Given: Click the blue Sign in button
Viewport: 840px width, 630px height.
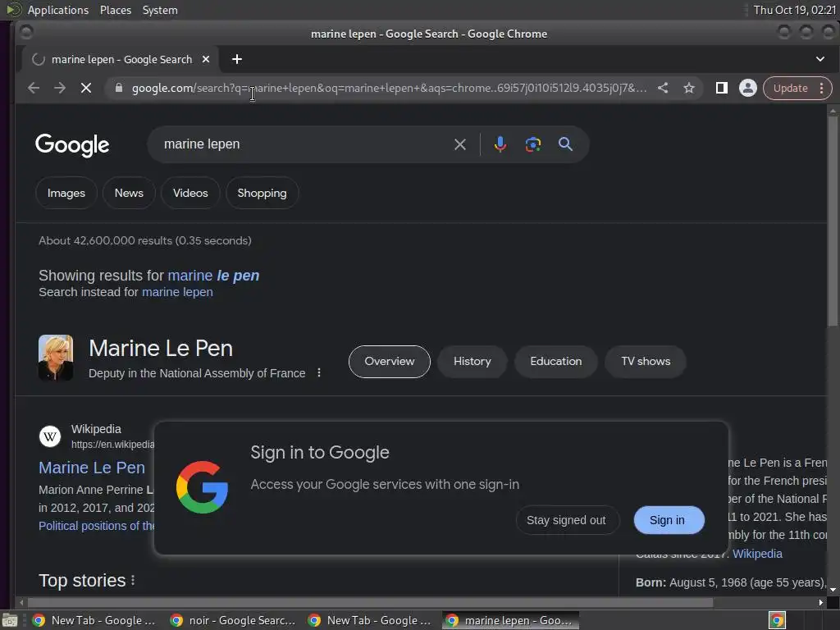Looking at the screenshot, I should 668,520.
